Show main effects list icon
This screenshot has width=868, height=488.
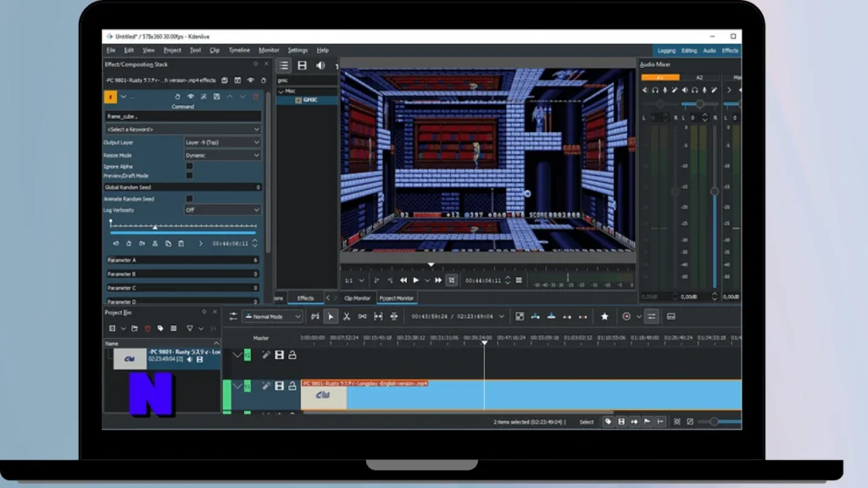point(283,66)
